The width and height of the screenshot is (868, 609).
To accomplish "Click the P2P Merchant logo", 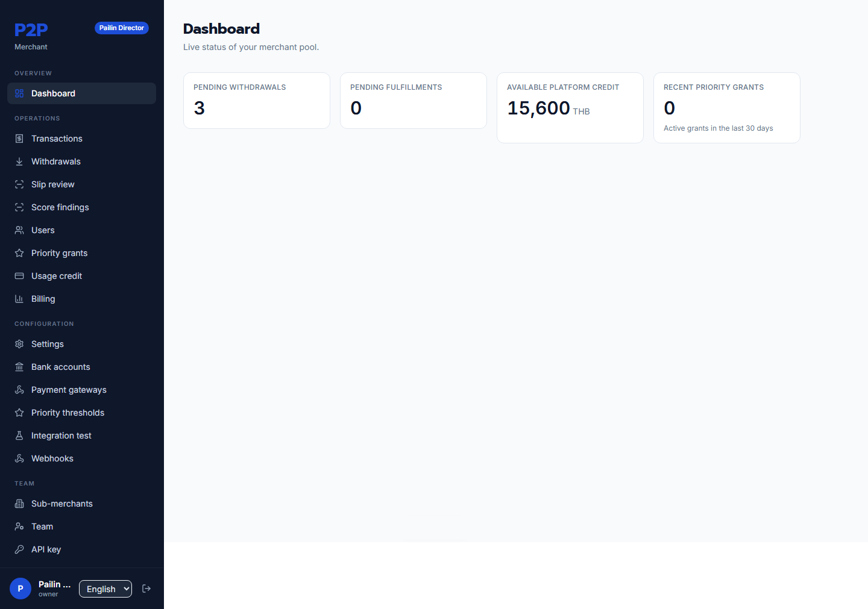I will click(x=31, y=36).
